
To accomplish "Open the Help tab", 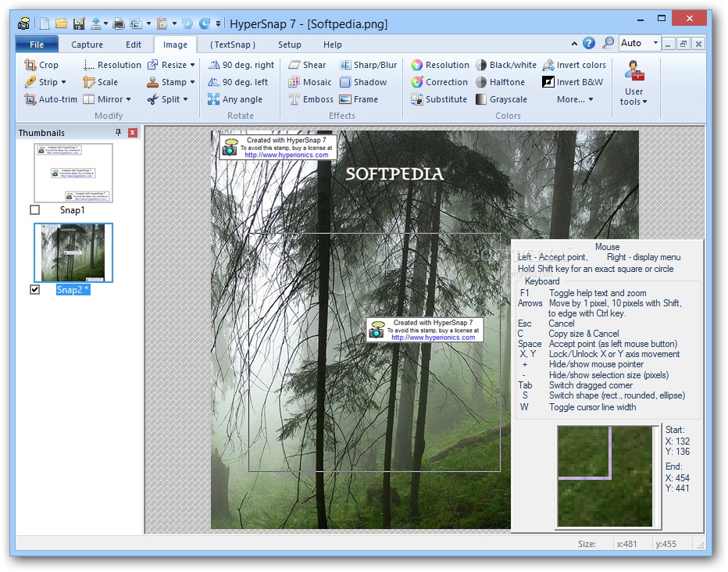I will pos(333,45).
